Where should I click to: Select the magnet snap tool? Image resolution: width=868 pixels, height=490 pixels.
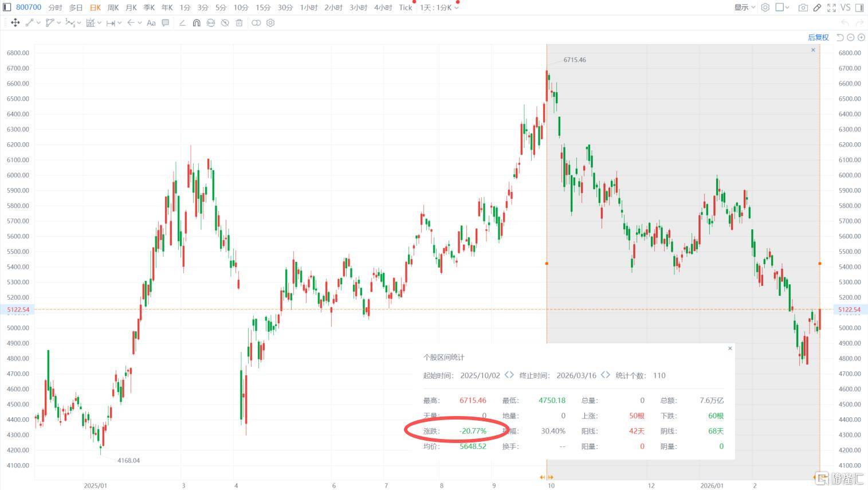tap(197, 23)
